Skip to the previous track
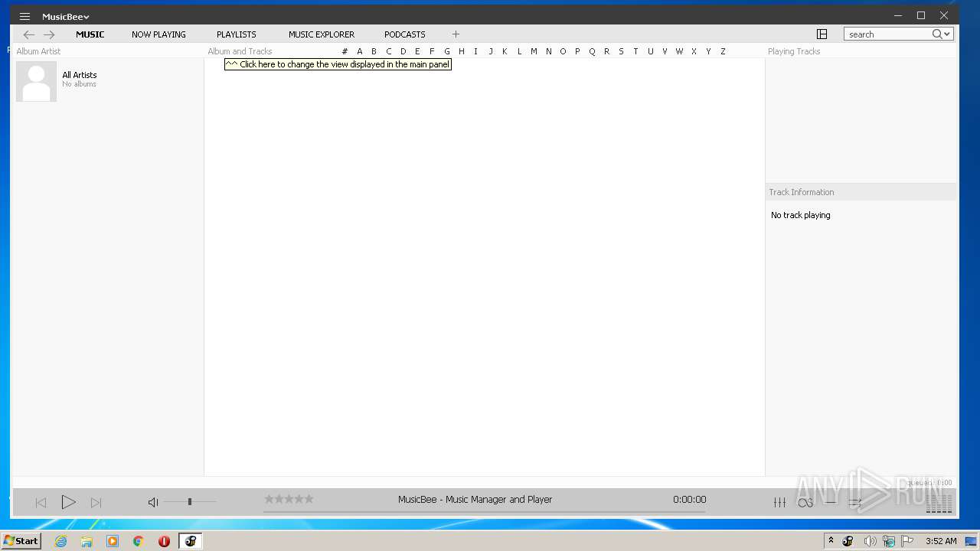980x551 pixels. [41, 503]
